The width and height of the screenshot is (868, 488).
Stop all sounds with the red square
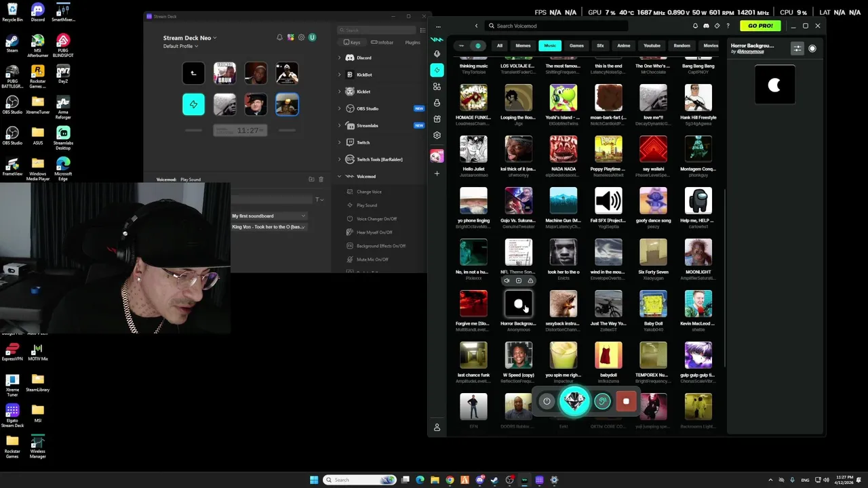point(626,401)
